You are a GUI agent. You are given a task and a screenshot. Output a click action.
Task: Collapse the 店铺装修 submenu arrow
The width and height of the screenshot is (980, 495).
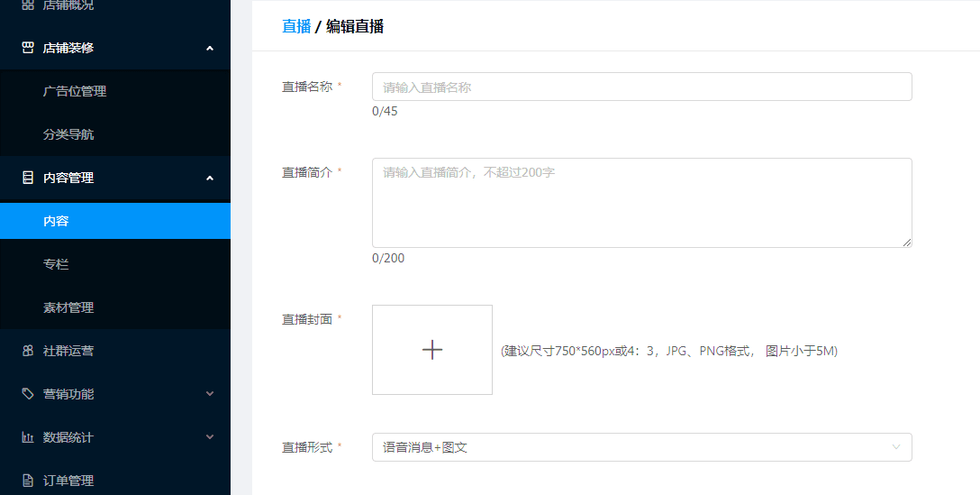click(210, 48)
